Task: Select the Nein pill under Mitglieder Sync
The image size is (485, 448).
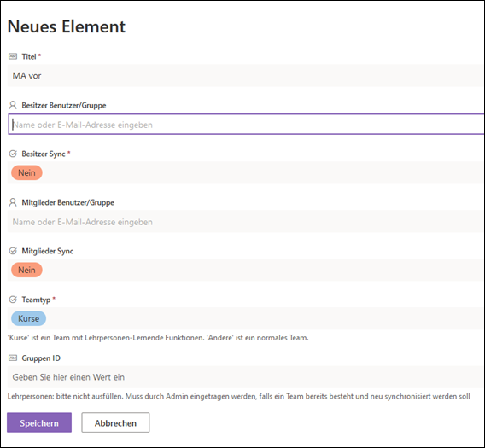Action: [26, 270]
